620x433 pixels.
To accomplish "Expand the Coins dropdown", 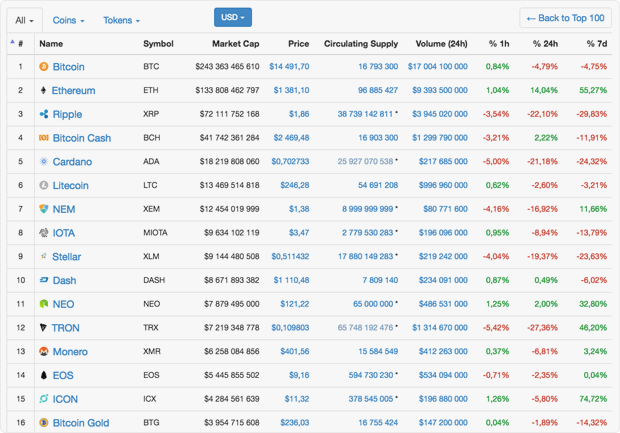I will [68, 20].
